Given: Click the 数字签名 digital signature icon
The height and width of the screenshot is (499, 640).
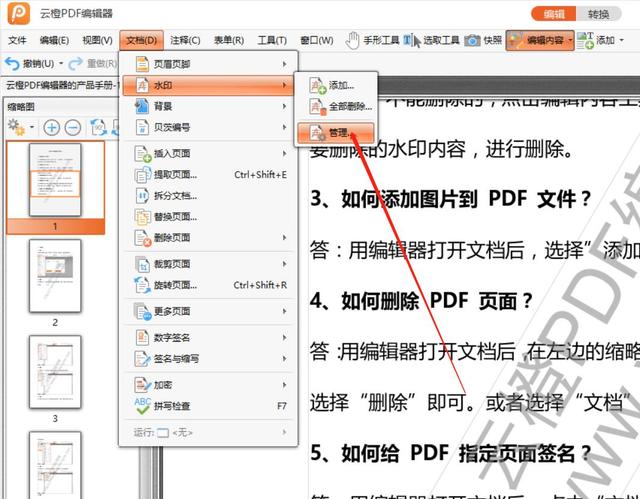Looking at the screenshot, I should pyautogui.click(x=142, y=337).
